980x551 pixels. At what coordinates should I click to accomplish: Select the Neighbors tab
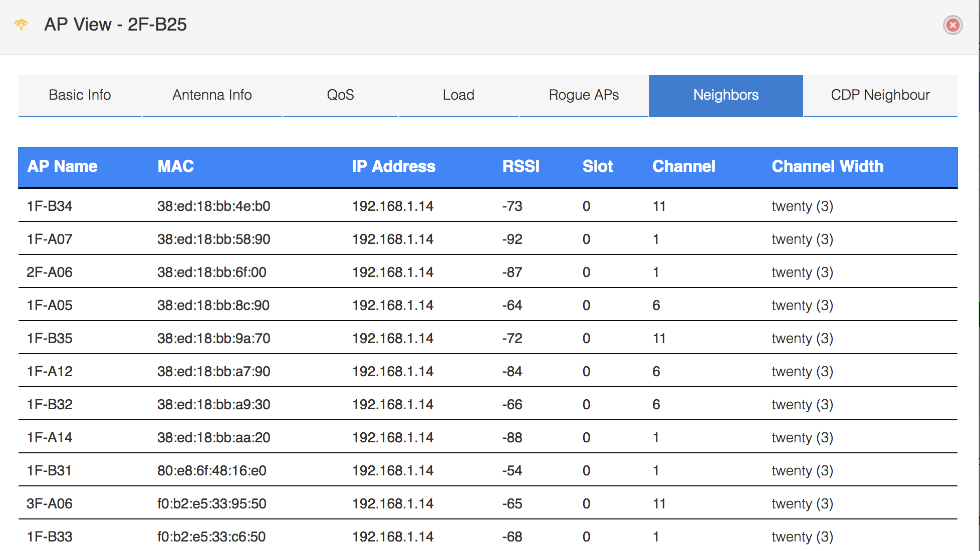click(x=726, y=95)
